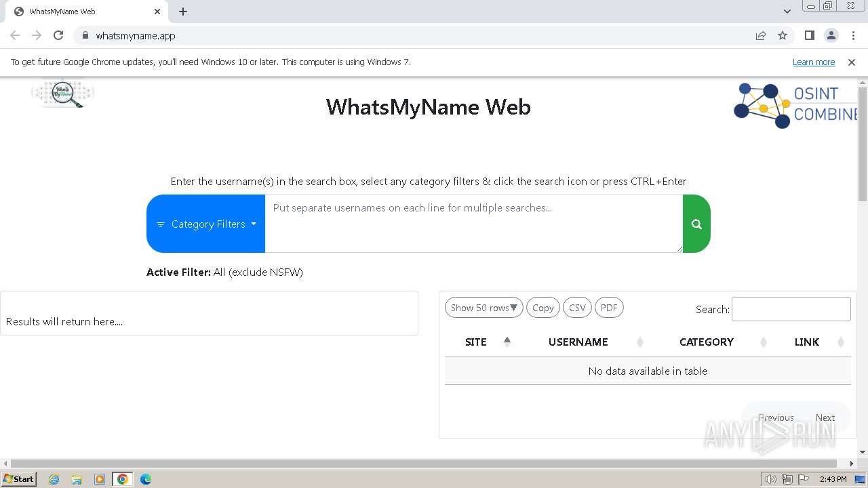The width and height of the screenshot is (868, 488).
Task: Click the WhatsMyName logo image
Action: [x=62, y=94]
